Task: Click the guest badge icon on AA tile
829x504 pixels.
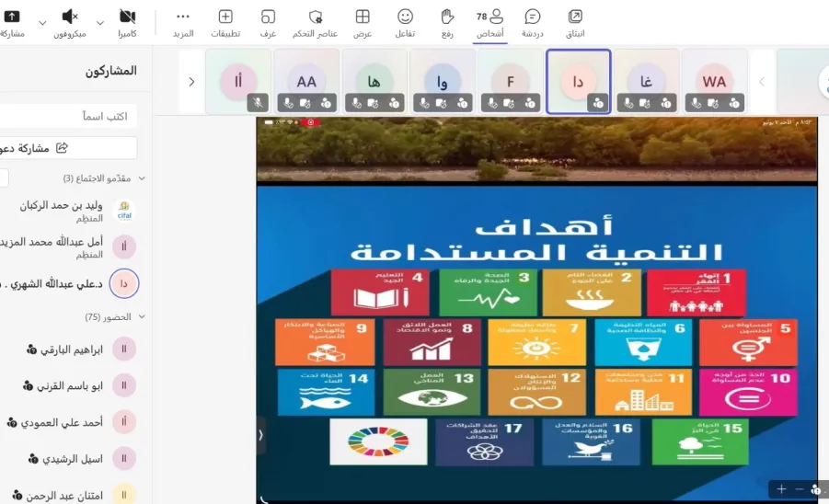Action: (x=326, y=104)
